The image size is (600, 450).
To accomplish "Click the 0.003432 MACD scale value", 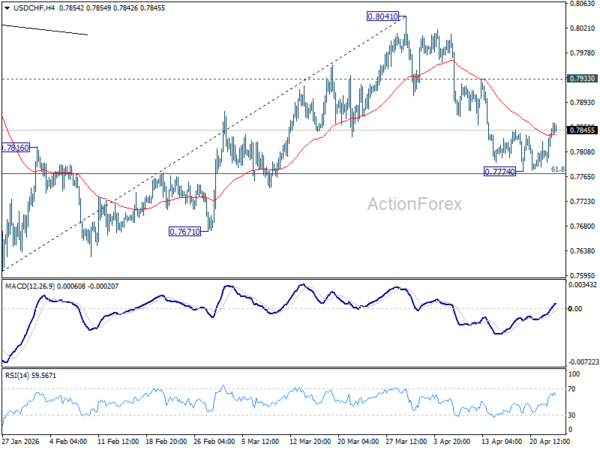I will 582,285.
